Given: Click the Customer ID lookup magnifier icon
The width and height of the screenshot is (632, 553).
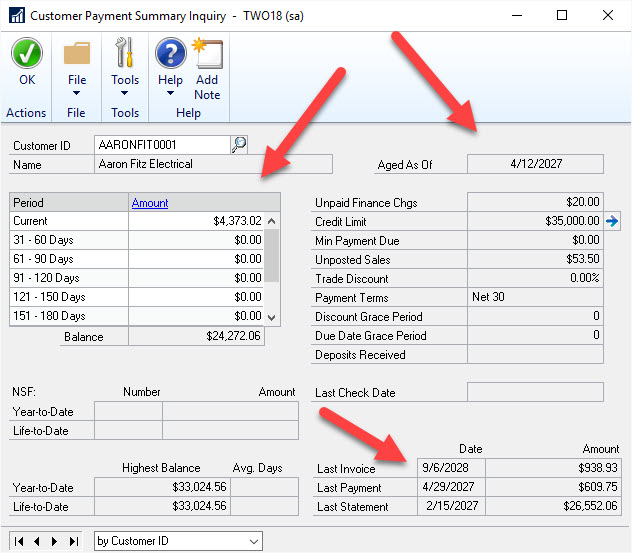Looking at the screenshot, I should [239, 145].
